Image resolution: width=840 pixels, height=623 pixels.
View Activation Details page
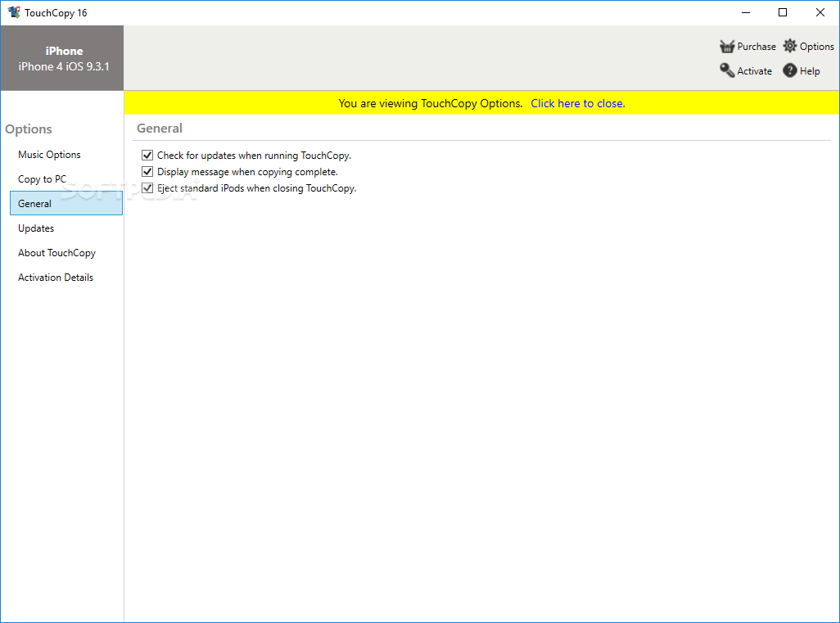pos(65,278)
